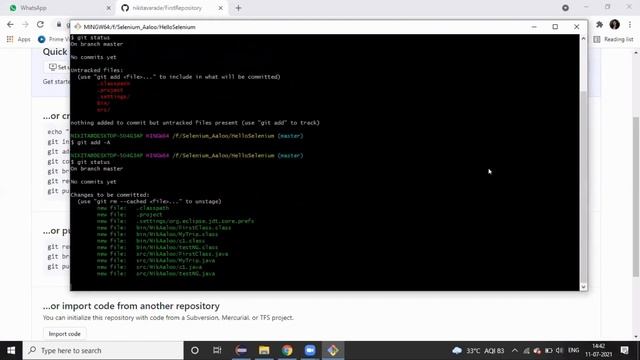Click the weather 33°C widget
The image size is (640, 360).
[478, 351]
